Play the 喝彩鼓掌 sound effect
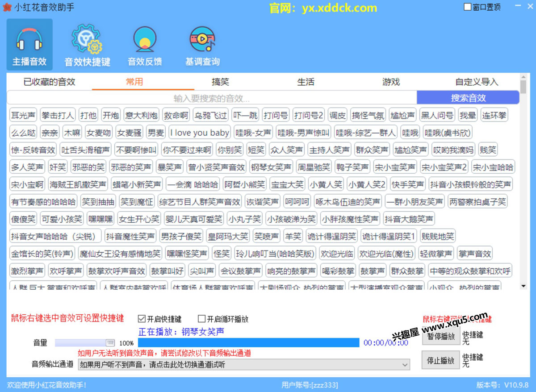 point(338,271)
